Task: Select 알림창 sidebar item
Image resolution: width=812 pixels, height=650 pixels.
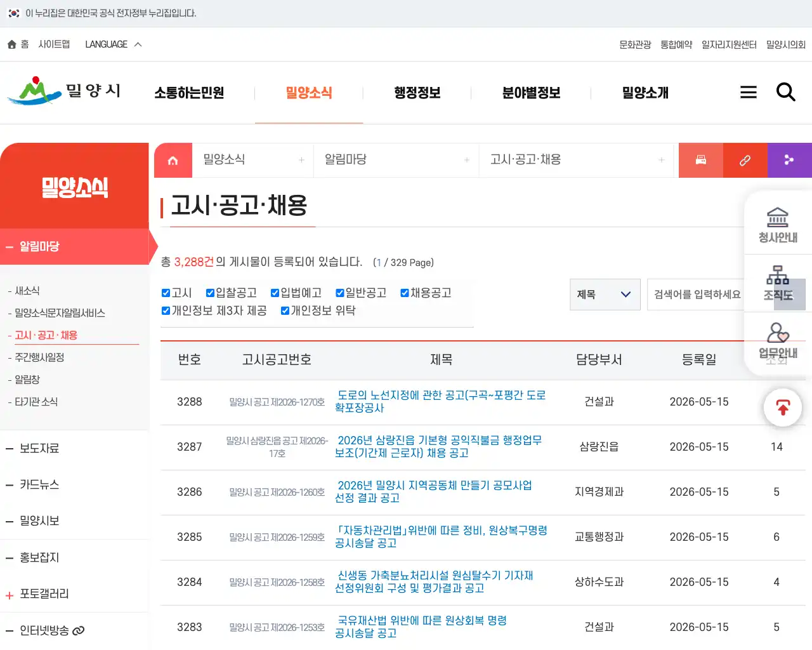Action: tap(27, 380)
